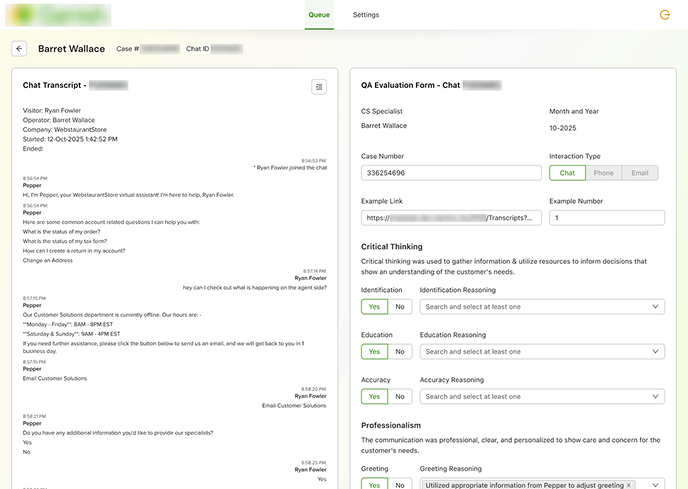This screenshot has height=489, width=688.
Task: Set Identification to No
Action: [x=400, y=307]
